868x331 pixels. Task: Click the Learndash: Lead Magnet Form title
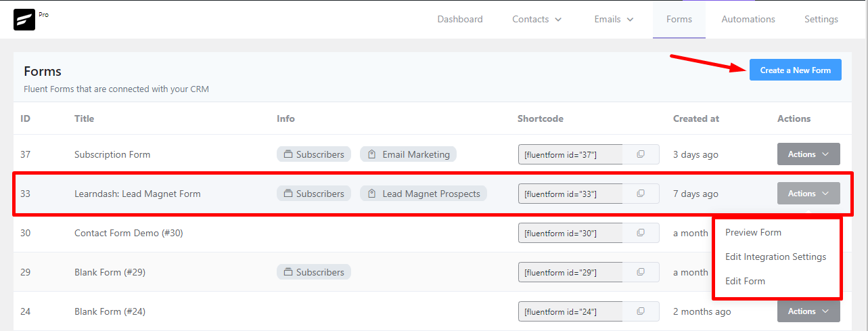[137, 194]
